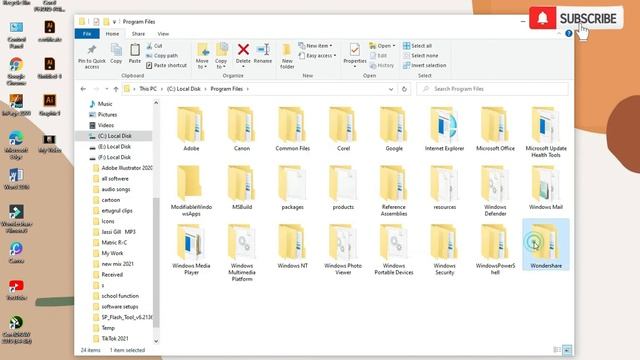Select the Microsoft Office folder
The width and height of the screenshot is (640, 360).
tap(495, 129)
